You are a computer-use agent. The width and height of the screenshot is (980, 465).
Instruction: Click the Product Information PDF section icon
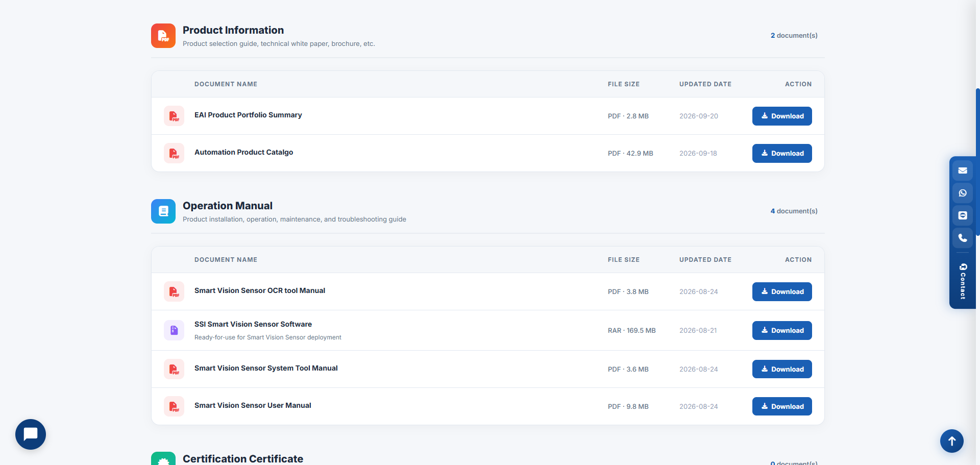click(x=163, y=36)
